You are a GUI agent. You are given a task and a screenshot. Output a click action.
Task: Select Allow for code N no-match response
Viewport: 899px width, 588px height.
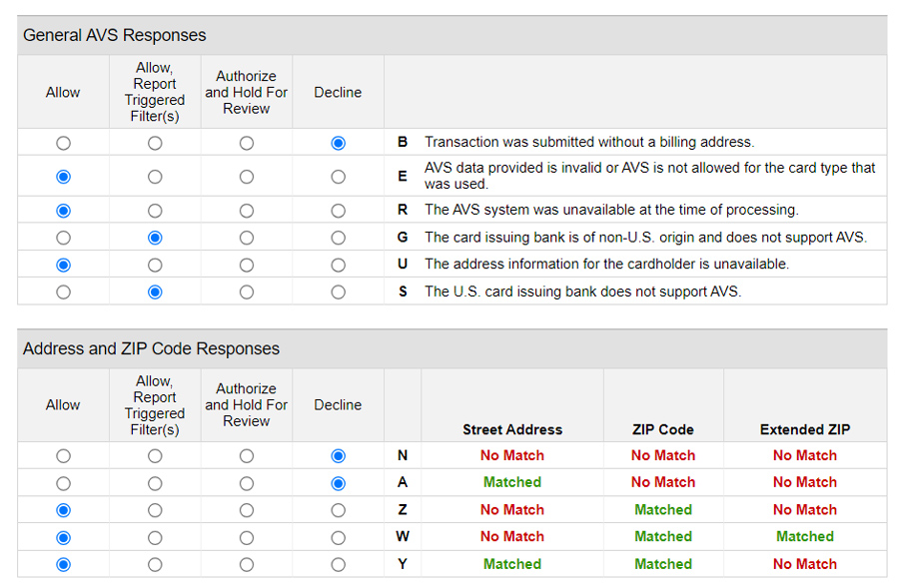[63, 456]
